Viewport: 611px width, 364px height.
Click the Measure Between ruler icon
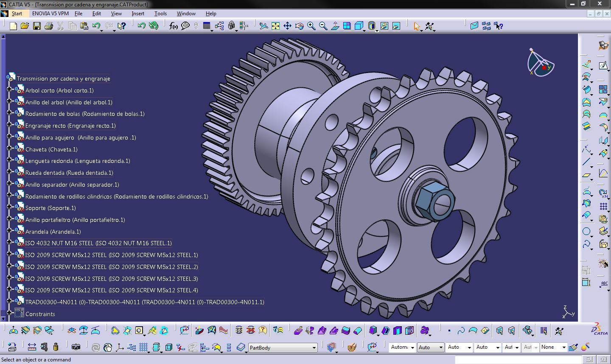tap(32, 347)
